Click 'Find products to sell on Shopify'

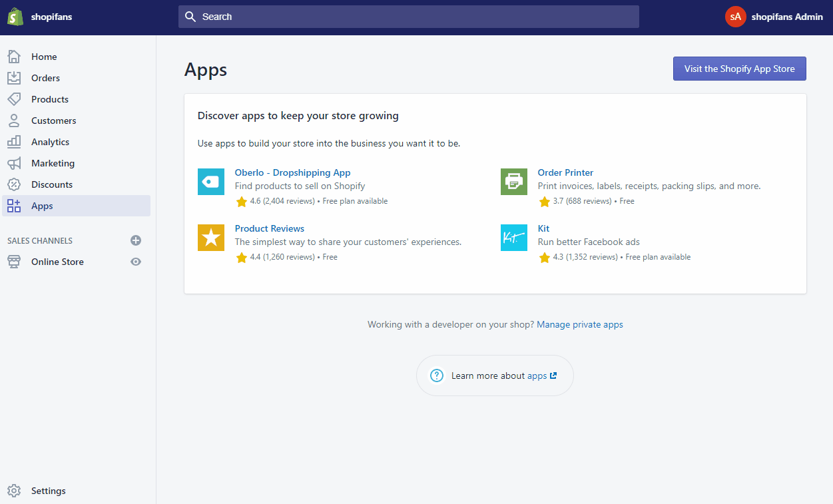(x=300, y=186)
